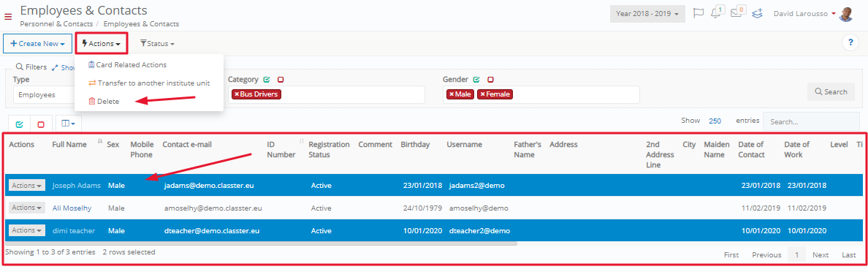
Task: Select page 1 in pagination
Action: [796, 255]
